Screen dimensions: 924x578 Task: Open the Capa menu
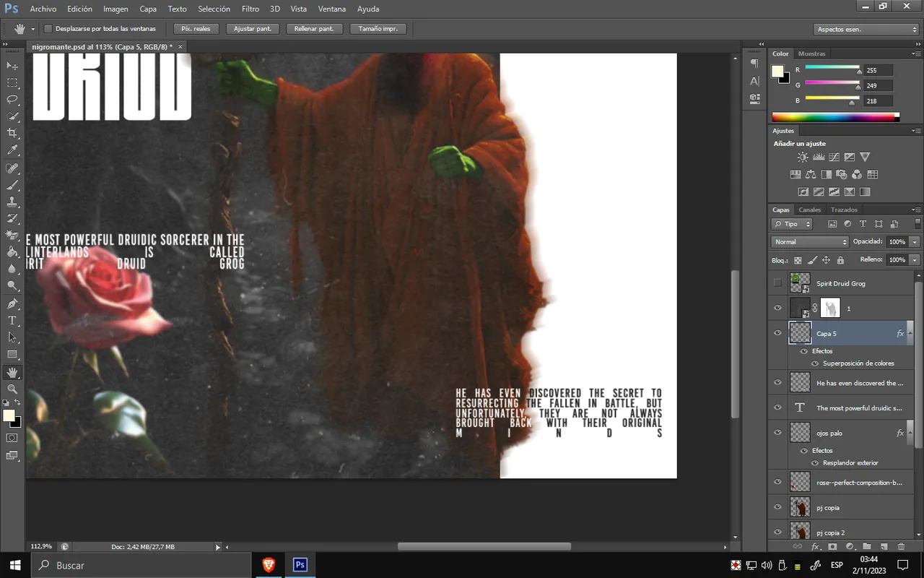point(148,9)
